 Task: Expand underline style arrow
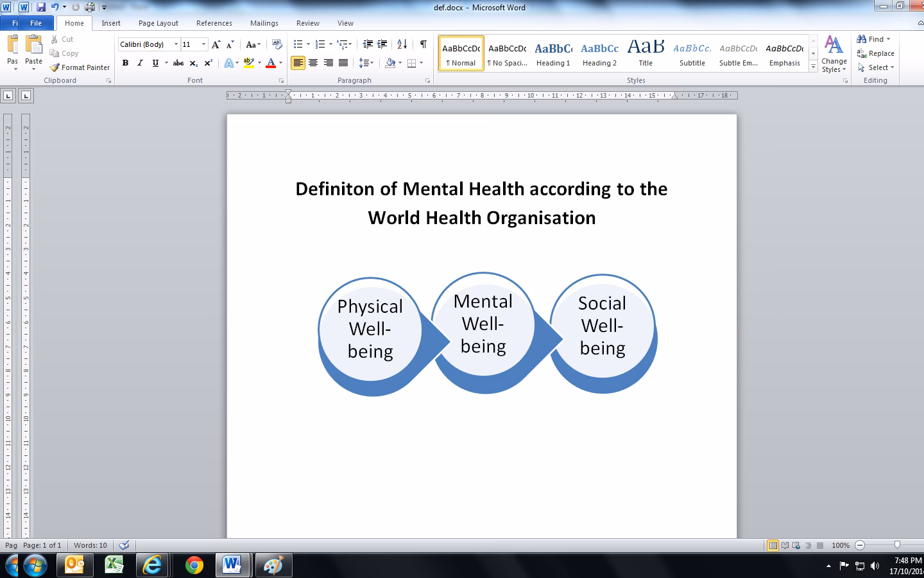166,63
